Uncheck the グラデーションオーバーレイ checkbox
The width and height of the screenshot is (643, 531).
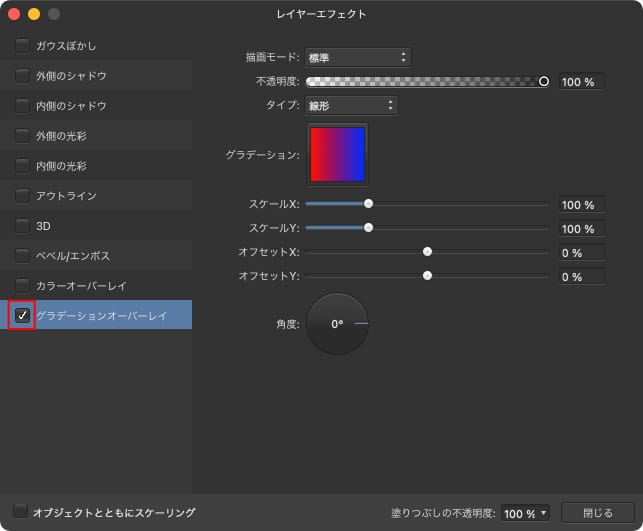22,315
